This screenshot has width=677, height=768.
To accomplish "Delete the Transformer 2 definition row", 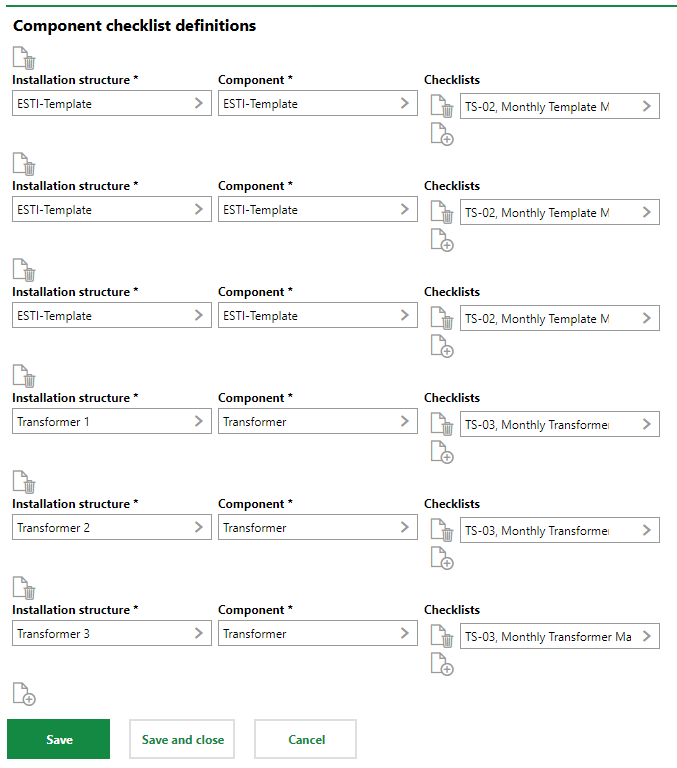I will point(24,482).
